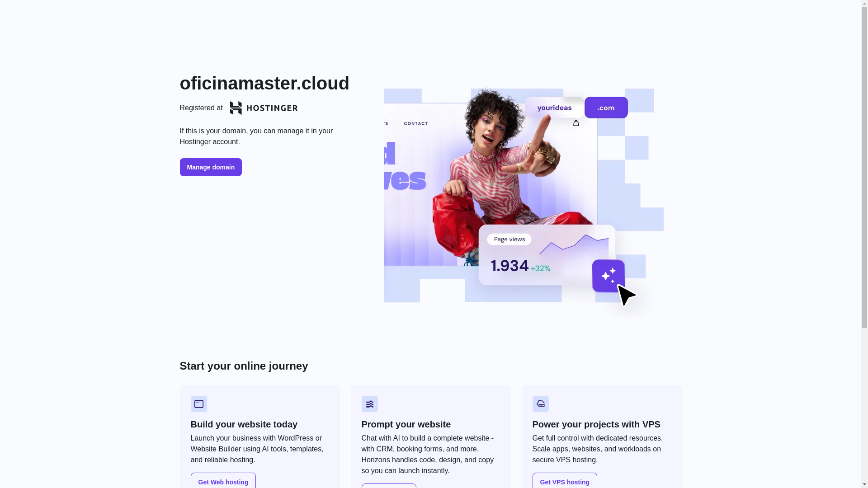Click the yourideas domain search field
The height and width of the screenshot is (488, 868).
pyautogui.click(x=554, y=108)
